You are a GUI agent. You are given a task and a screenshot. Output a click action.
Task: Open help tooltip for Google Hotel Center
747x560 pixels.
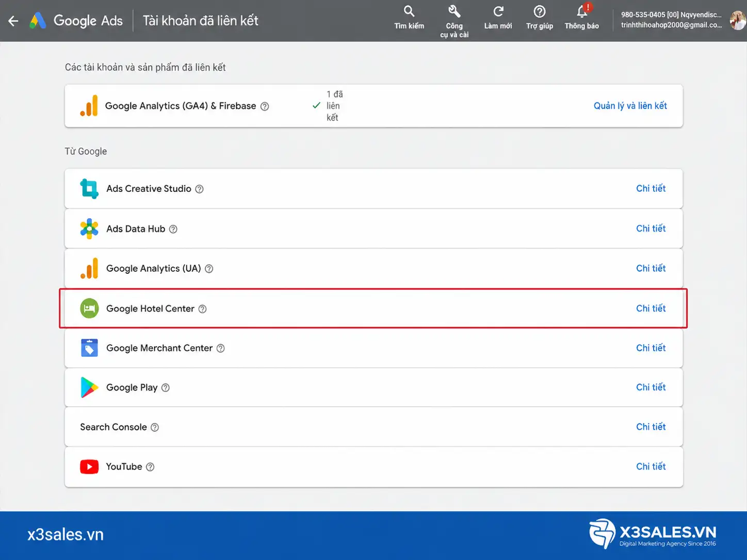[x=202, y=309]
